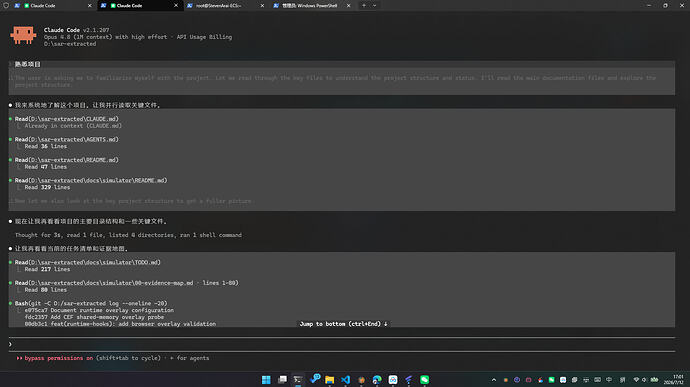
Task: Click Read(D:\sar-extracted\README.md) line
Action: 66,160
